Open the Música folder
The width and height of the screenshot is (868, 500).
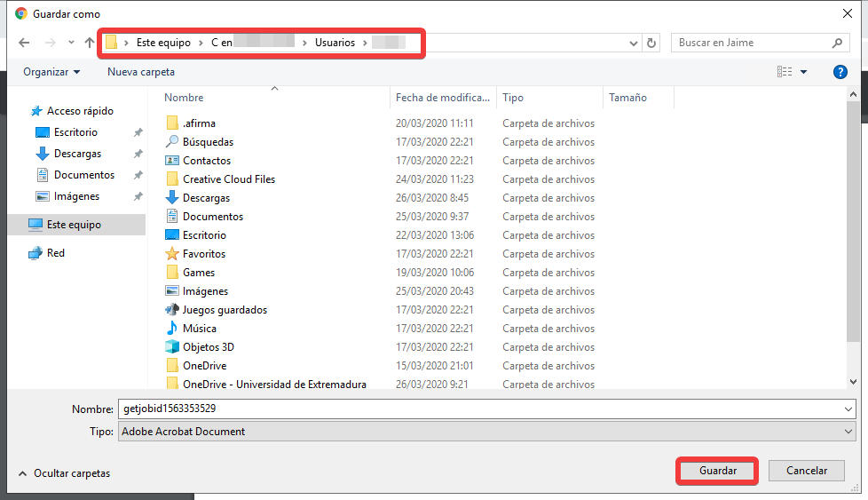(199, 329)
